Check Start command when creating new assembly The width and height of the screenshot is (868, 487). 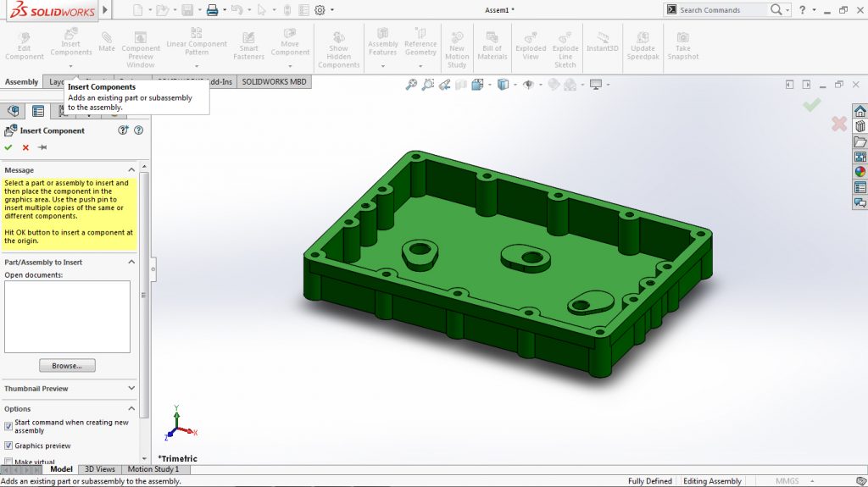coord(8,426)
